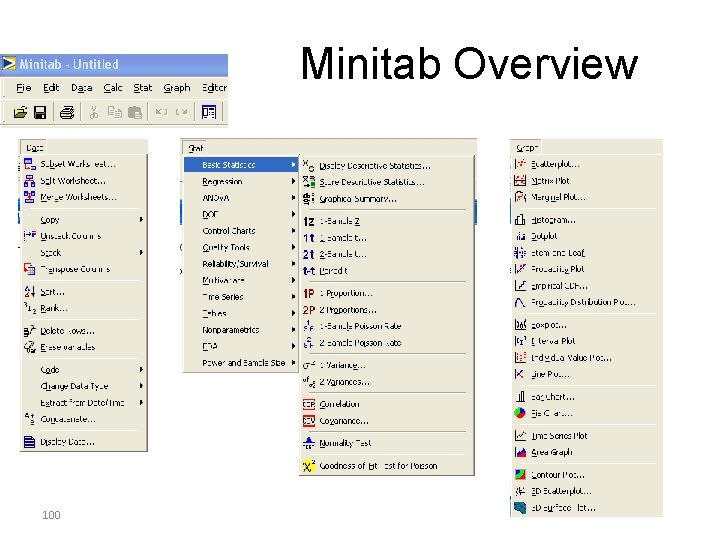
Task: Choose Display Descriptive Statistics entry
Action: pyautogui.click(x=387, y=166)
